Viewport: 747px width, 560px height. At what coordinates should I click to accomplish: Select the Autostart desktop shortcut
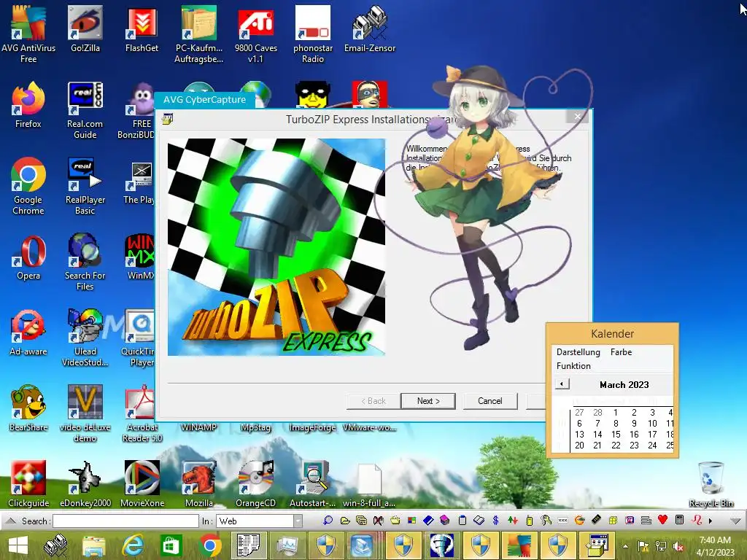(312, 484)
